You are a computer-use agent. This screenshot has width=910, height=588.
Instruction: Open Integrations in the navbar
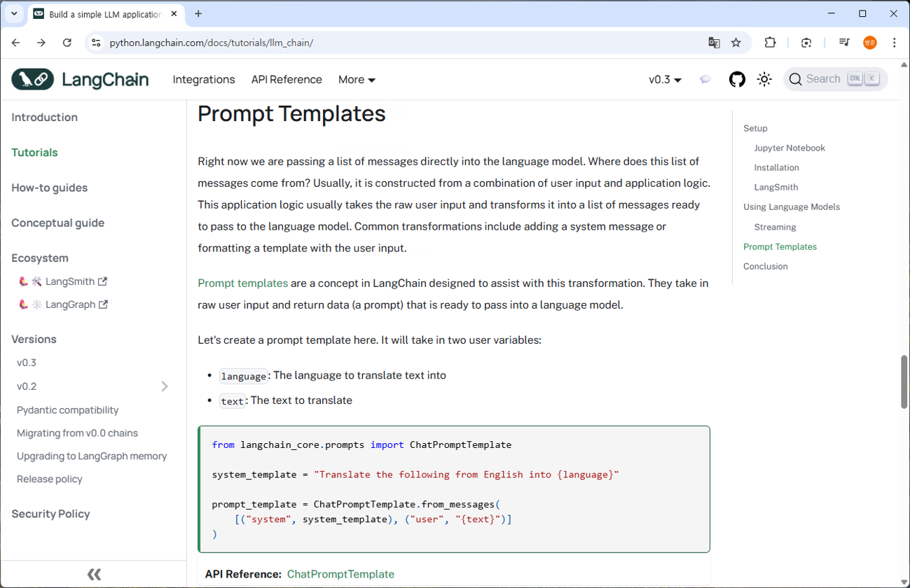click(x=204, y=80)
